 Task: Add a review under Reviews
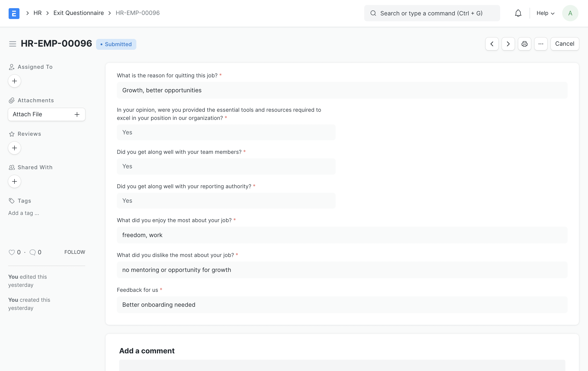point(14,148)
